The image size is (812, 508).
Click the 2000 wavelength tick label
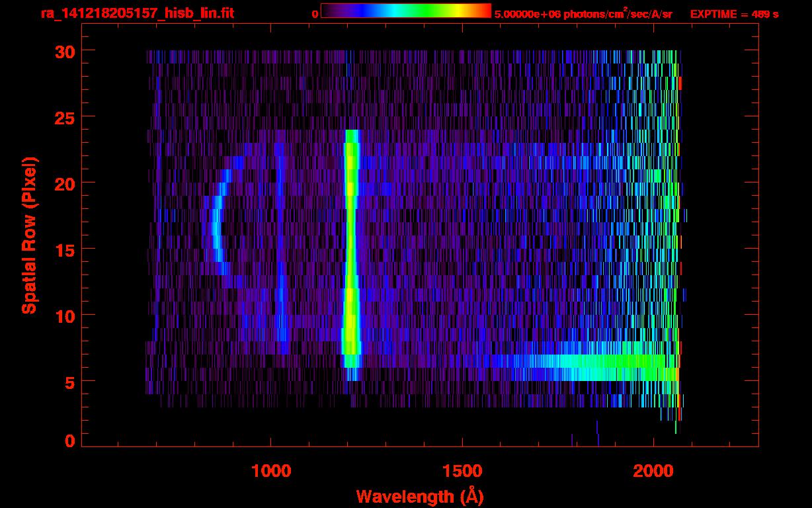[653, 470]
